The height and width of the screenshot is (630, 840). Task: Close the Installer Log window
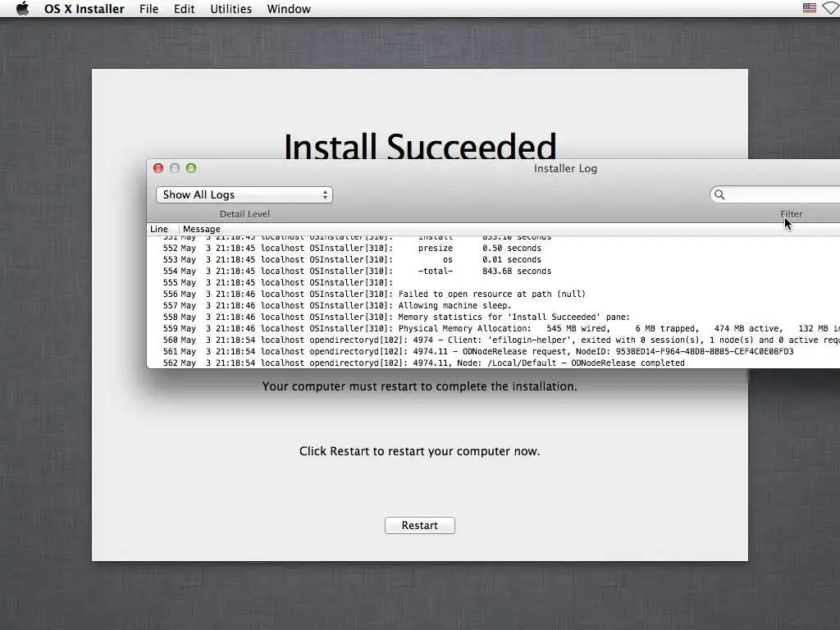point(158,168)
